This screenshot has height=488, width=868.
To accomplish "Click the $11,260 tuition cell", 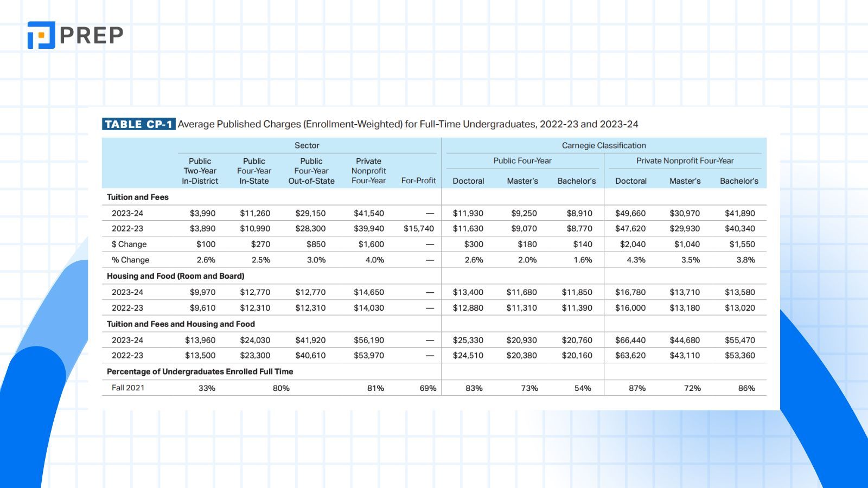I will click(x=255, y=213).
